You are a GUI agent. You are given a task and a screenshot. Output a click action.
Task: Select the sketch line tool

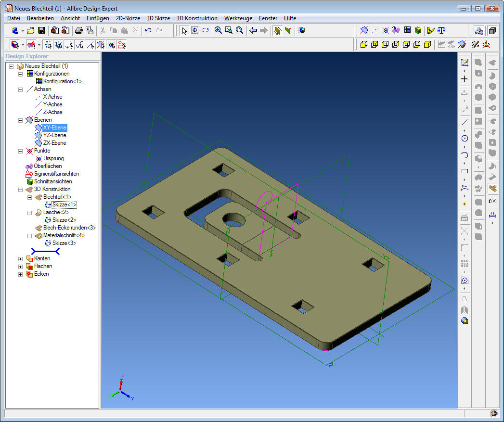(x=465, y=122)
